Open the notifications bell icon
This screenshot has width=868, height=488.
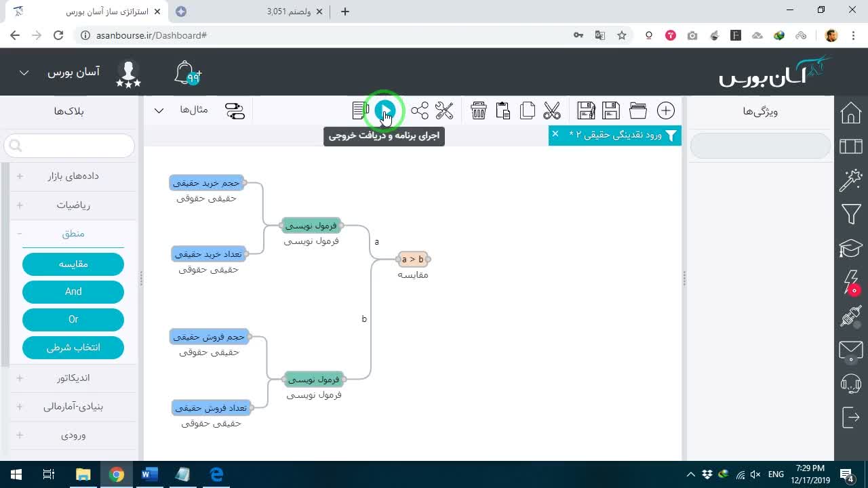coord(186,73)
